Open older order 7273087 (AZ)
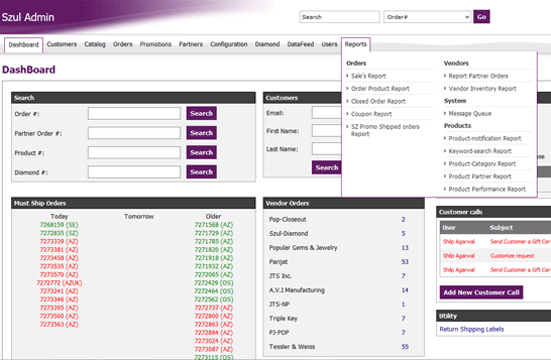 tap(214, 349)
